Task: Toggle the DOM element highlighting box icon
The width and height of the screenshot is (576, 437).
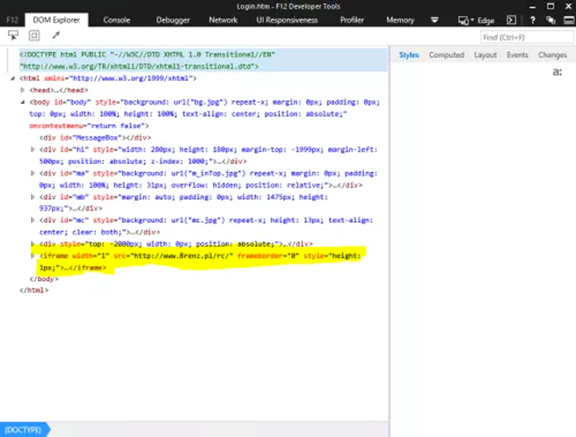Action: (x=34, y=35)
